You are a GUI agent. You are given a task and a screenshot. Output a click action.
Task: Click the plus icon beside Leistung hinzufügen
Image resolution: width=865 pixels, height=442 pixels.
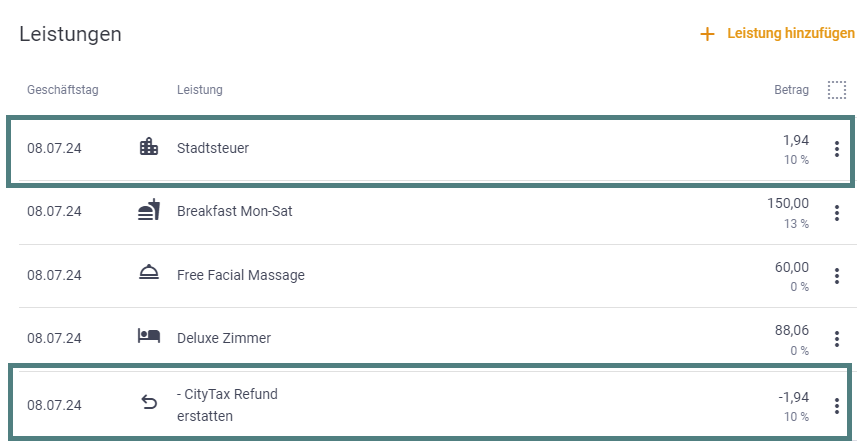click(x=707, y=34)
